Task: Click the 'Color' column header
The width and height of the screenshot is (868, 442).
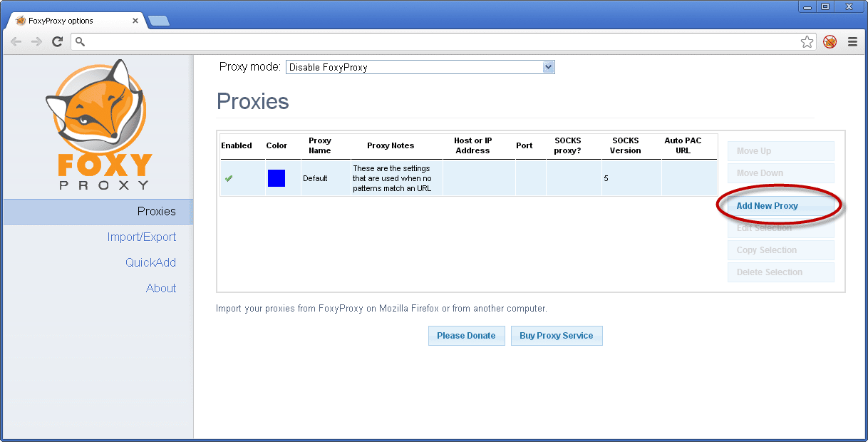Action: (277, 145)
